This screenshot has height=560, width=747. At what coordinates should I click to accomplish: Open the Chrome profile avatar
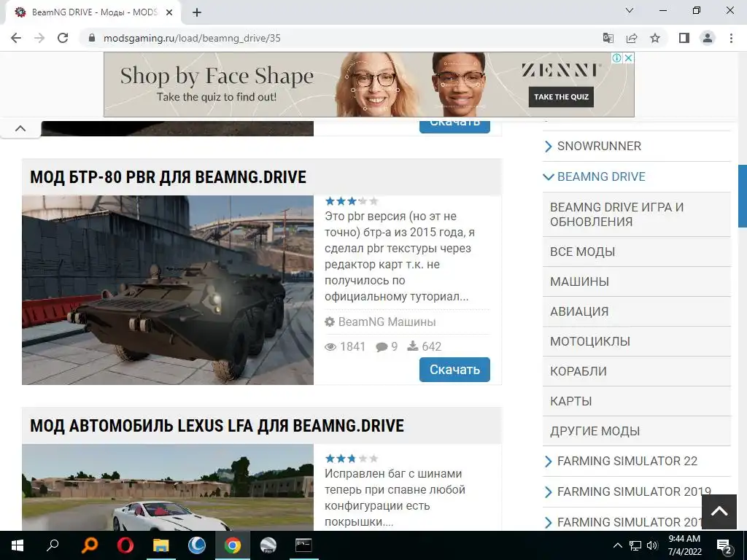coord(708,38)
